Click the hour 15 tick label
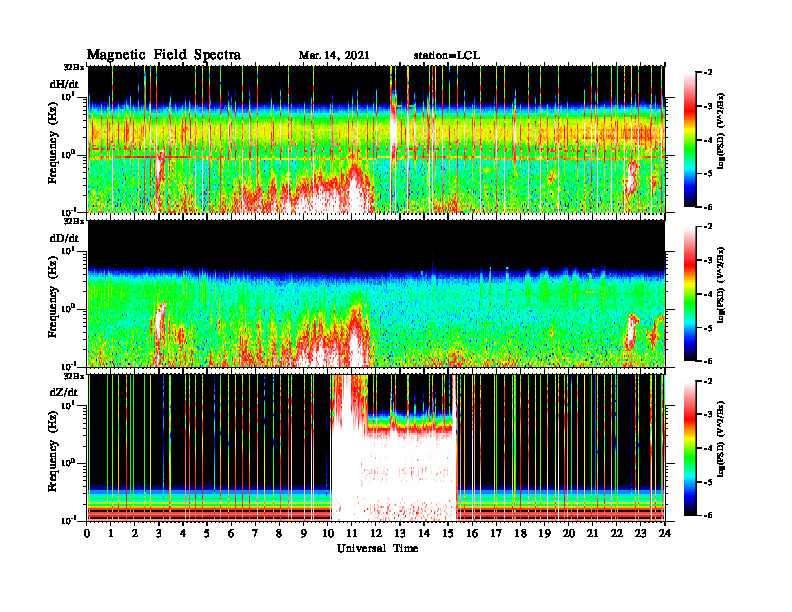Image resolution: width=792 pixels, height=612 pixels. [x=448, y=533]
